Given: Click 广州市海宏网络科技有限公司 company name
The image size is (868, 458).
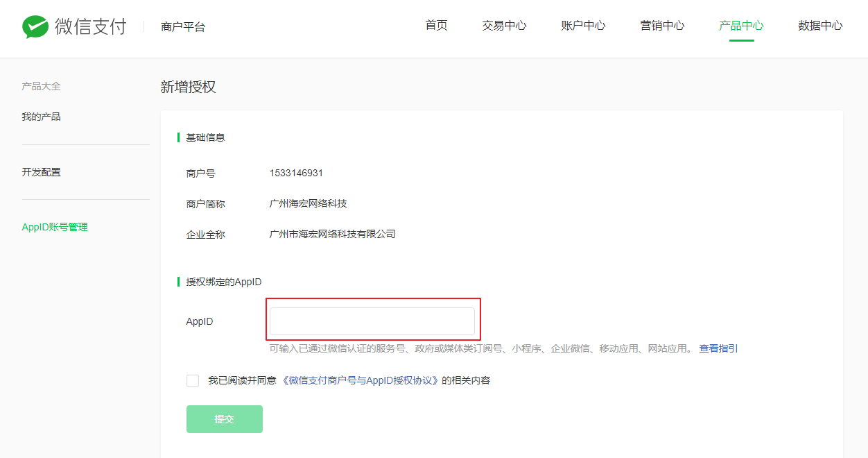Looking at the screenshot, I should tap(333, 234).
